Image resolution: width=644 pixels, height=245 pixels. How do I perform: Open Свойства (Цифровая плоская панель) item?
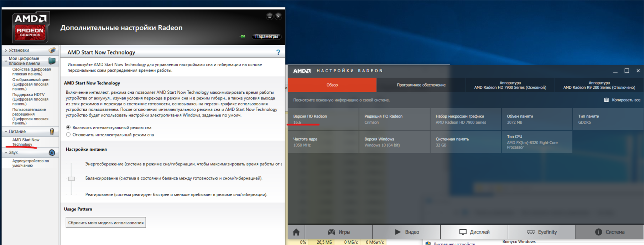pos(31,72)
